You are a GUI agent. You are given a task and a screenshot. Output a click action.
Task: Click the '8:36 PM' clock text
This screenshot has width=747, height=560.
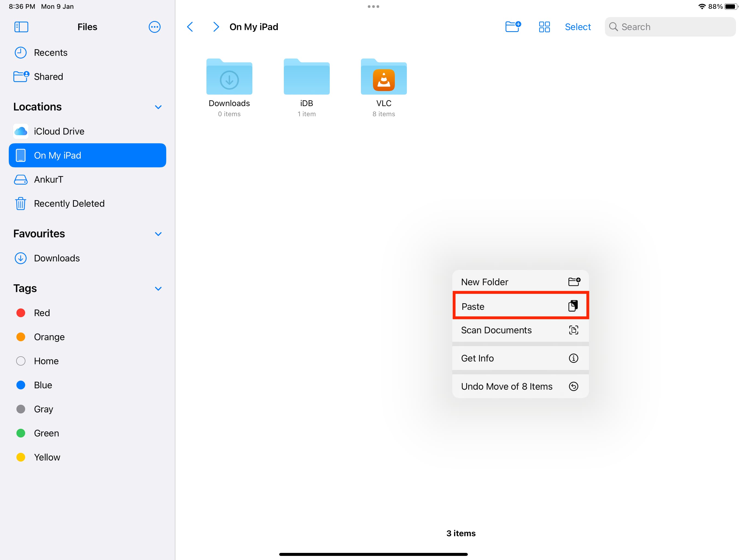click(22, 6)
